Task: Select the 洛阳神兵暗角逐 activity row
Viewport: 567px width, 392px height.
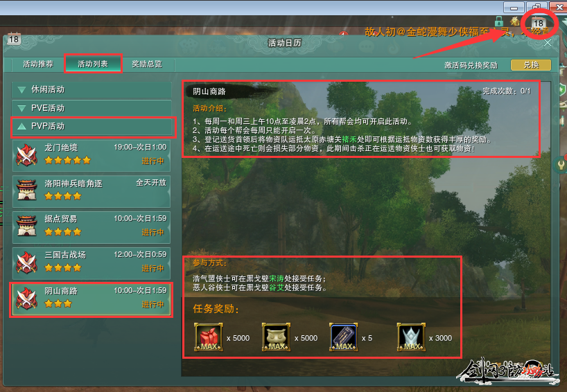Action: tap(91, 191)
